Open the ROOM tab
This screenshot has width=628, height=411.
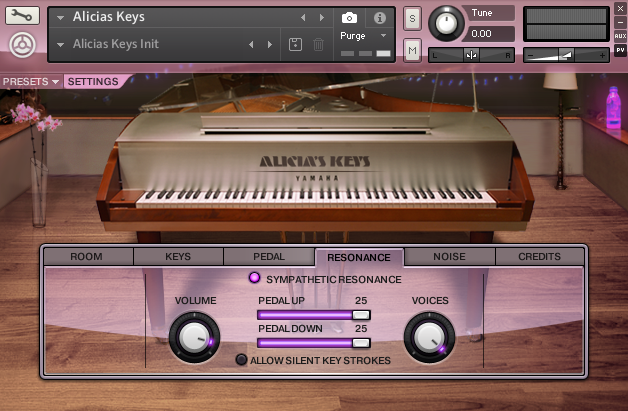point(89,256)
